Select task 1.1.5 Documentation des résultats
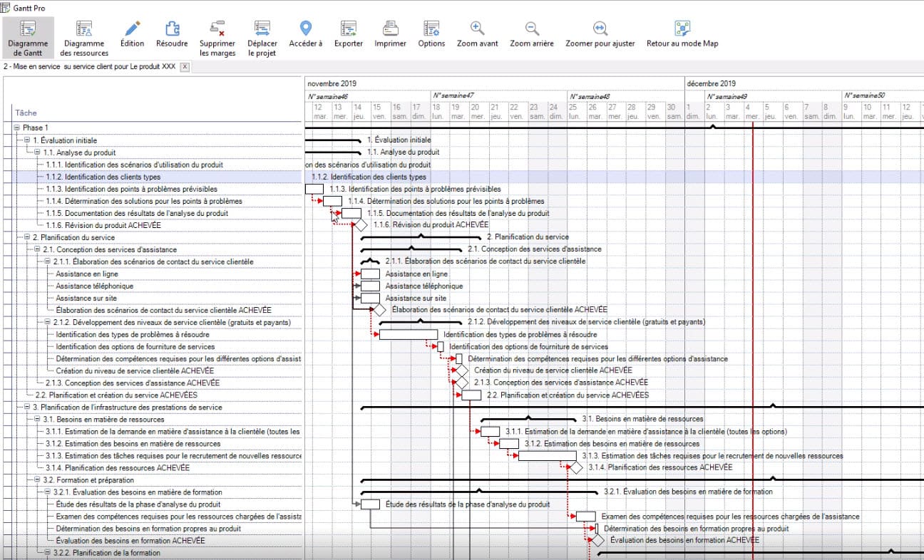The width and height of the screenshot is (924, 560). [x=137, y=213]
